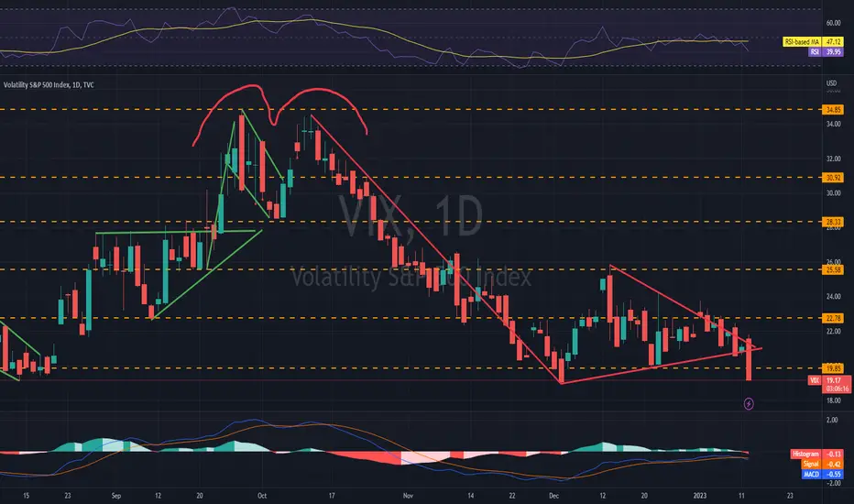854x504 pixels.
Task: Click the 14 date label on time axis
Action: point(471,496)
